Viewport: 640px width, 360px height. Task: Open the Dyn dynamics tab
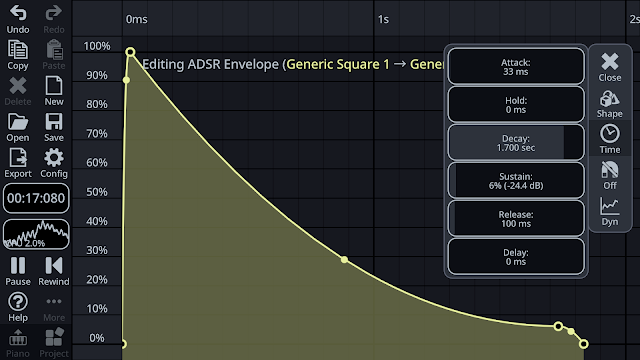pyautogui.click(x=610, y=211)
